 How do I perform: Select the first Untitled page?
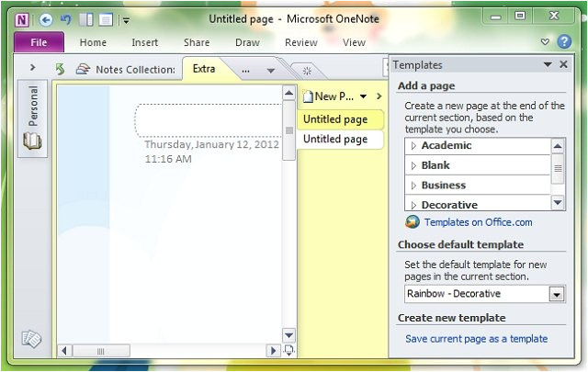[340, 119]
